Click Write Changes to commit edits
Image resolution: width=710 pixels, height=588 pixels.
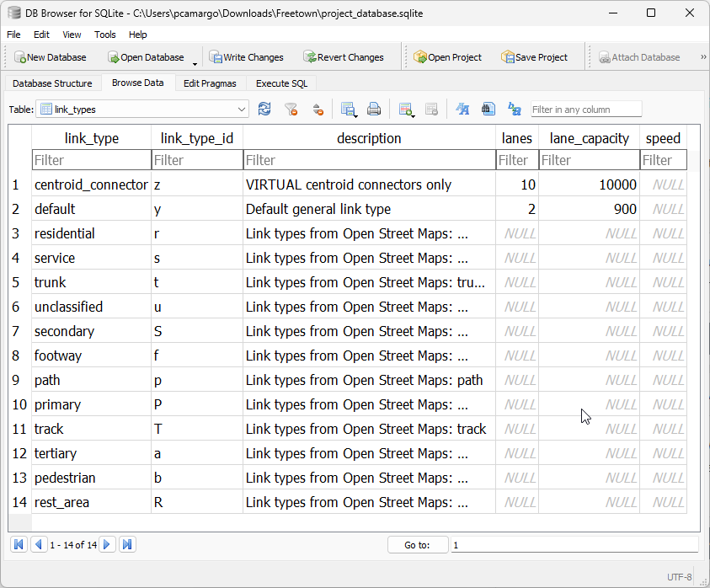coord(246,56)
